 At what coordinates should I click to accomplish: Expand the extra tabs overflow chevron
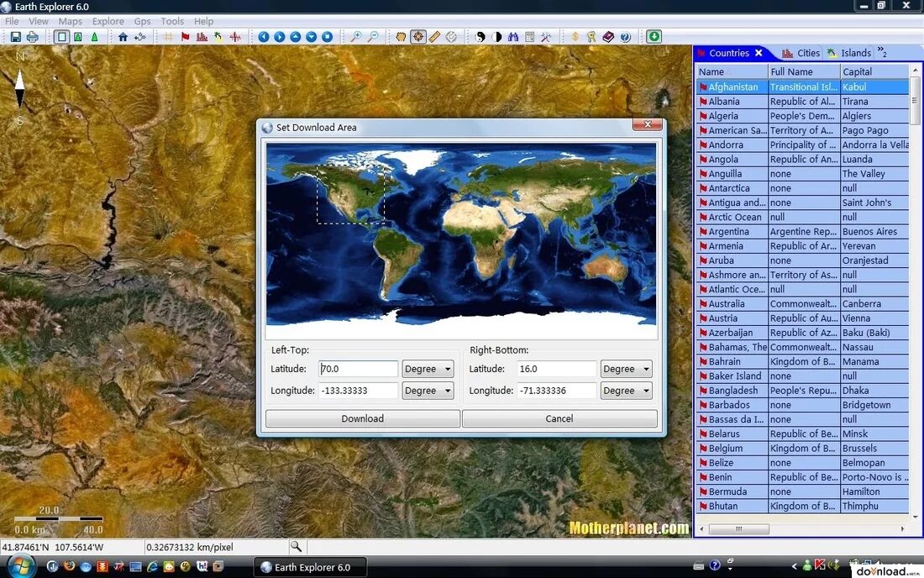(882, 52)
